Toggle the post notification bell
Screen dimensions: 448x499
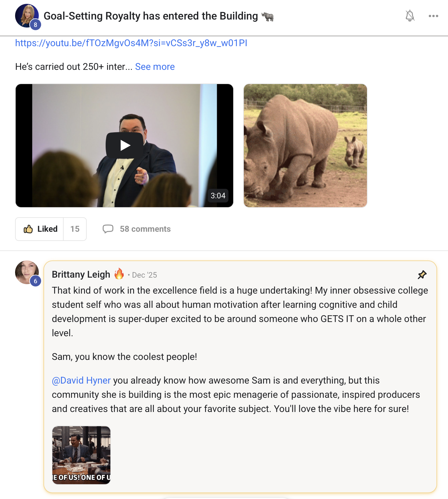click(x=410, y=16)
